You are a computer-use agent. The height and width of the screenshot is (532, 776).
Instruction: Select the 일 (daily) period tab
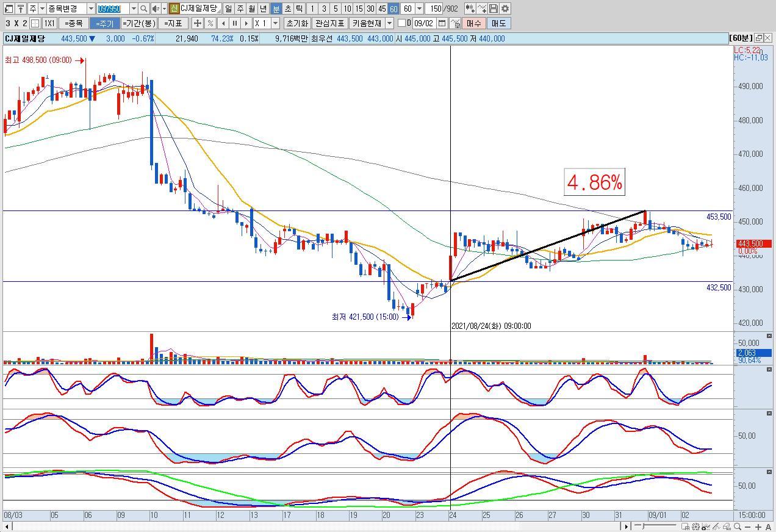[228, 9]
